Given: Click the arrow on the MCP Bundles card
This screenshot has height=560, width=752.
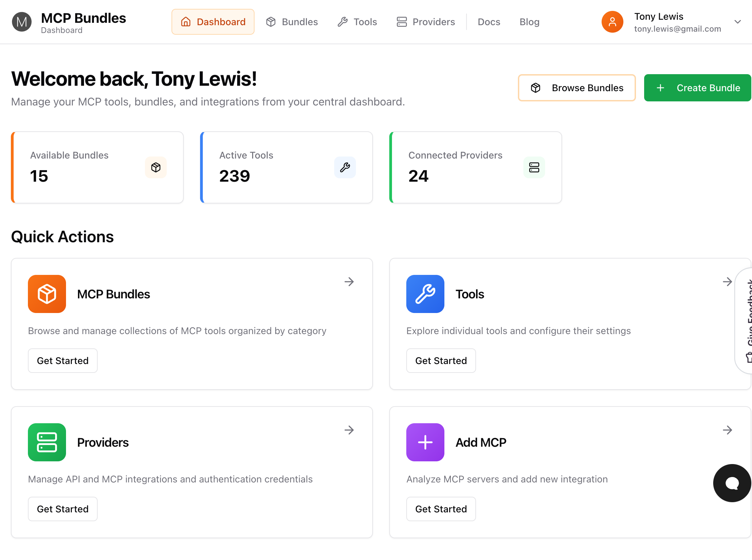Looking at the screenshot, I should pos(349,282).
